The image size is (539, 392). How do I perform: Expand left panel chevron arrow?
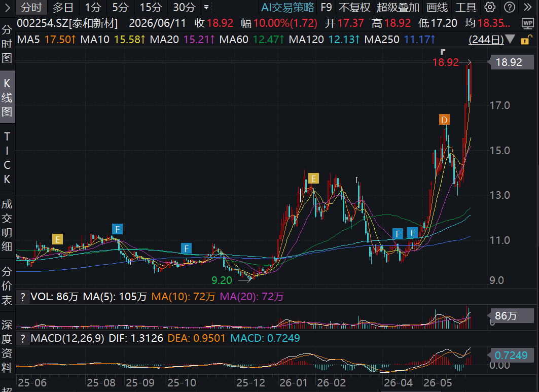coord(8,7)
